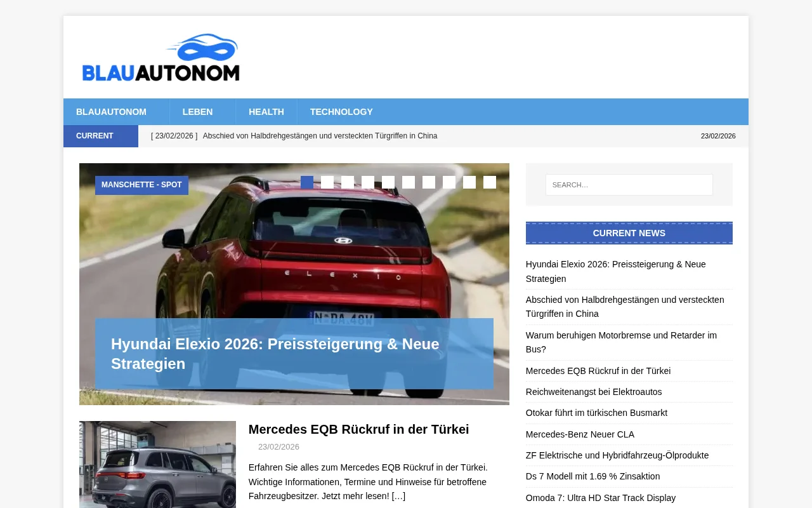This screenshot has height=508, width=812.
Task: Select the fifth carousel navigation square
Action: (x=388, y=182)
